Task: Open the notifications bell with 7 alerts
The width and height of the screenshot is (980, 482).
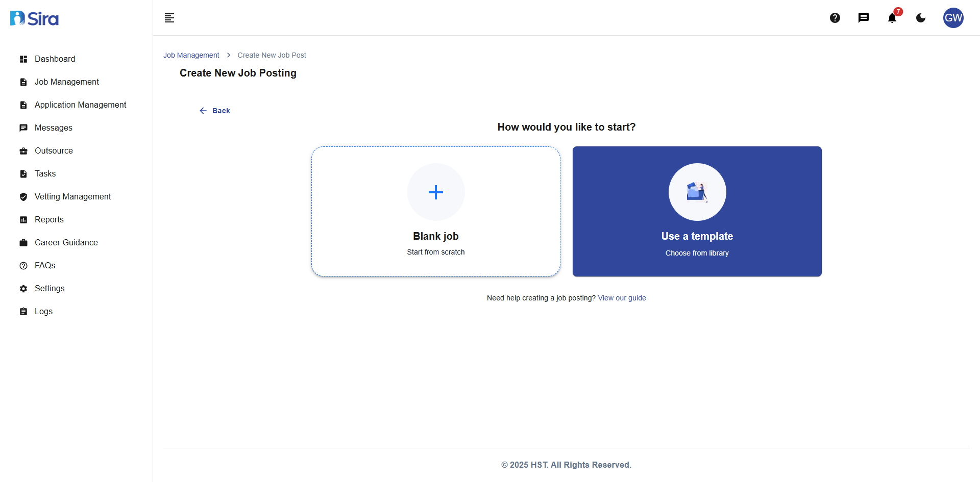Action: 892,18
